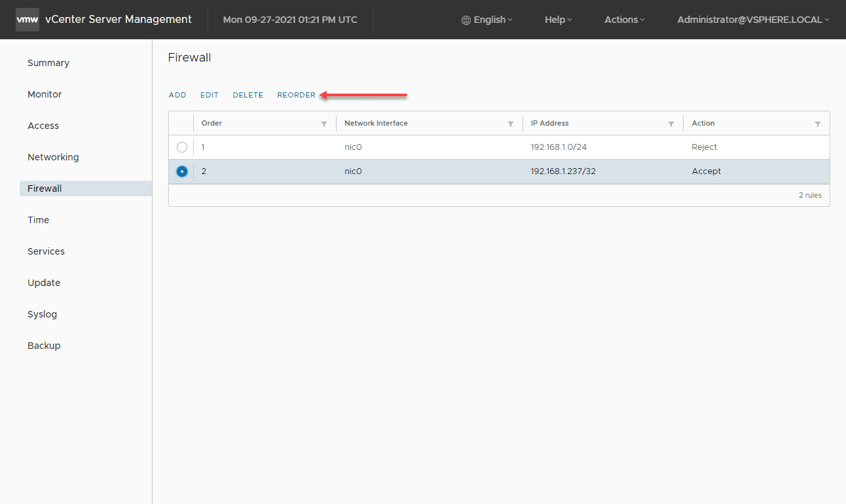
Task: Filter the Order column
Action: point(324,124)
